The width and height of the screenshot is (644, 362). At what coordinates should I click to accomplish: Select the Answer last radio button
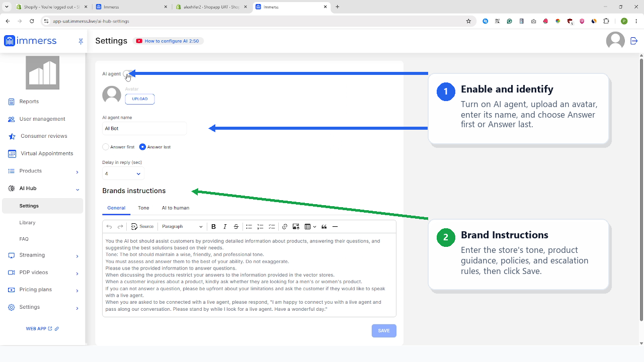click(142, 147)
